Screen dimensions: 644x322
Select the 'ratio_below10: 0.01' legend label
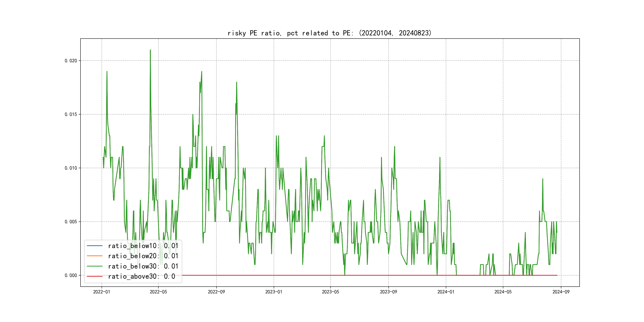click(143, 246)
